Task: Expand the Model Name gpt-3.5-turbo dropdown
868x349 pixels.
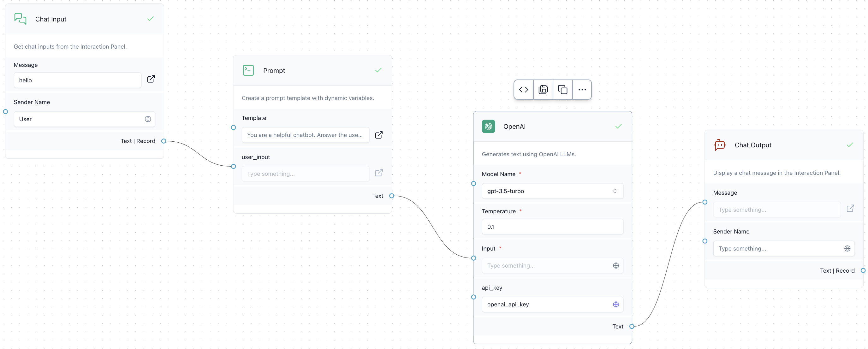Action: click(552, 191)
